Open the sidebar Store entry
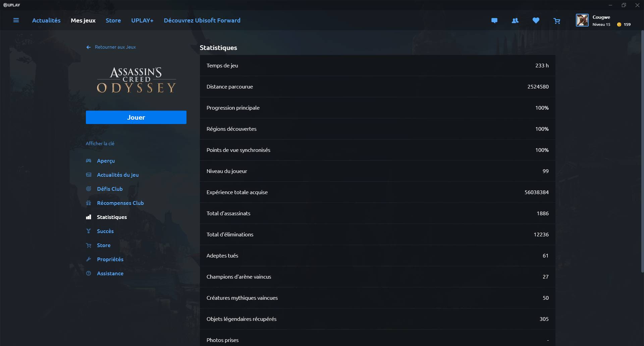Viewport: 644px width, 346px height. [x=104, y=245]
